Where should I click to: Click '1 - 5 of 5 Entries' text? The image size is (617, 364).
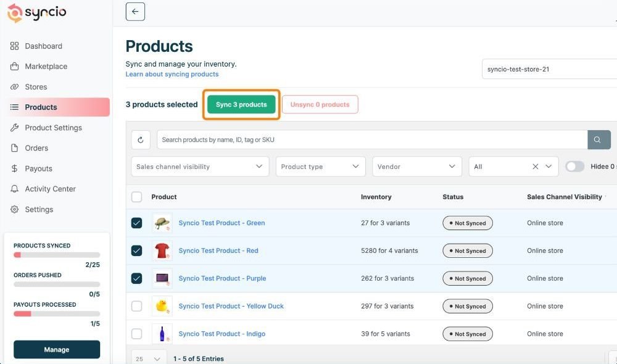pyautogui.click(x=198, y=358)
